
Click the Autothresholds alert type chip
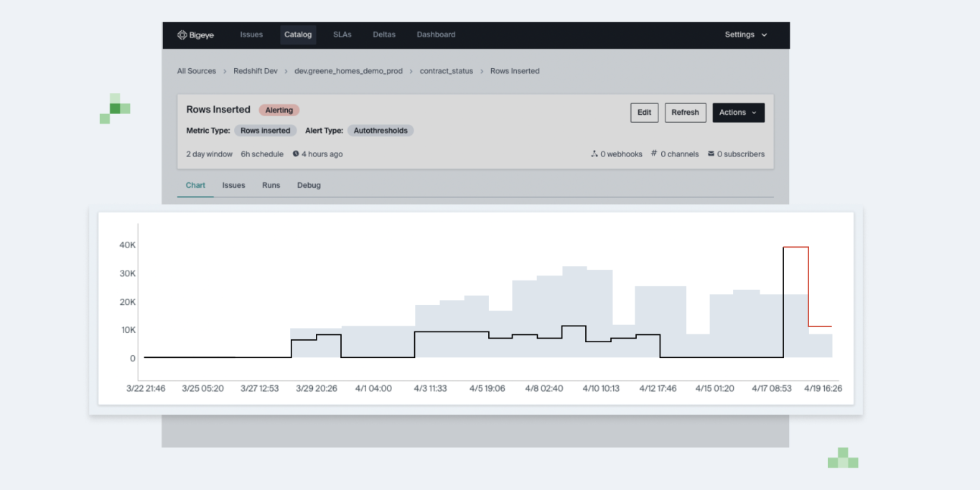point(380,131)
